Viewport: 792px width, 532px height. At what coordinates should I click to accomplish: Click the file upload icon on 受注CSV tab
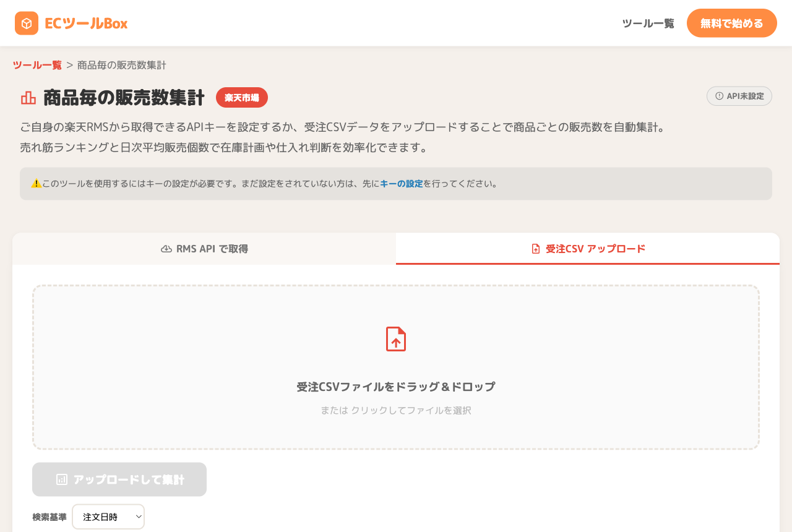click(x=536, y=249)
